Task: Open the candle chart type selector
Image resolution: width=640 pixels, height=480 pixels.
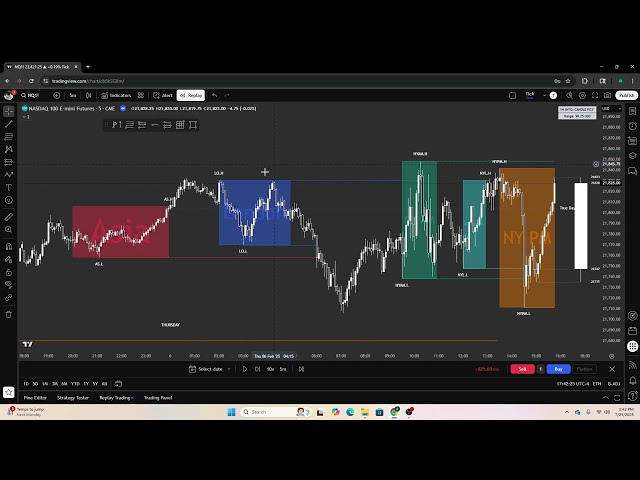Action: [x=89, y=95]
